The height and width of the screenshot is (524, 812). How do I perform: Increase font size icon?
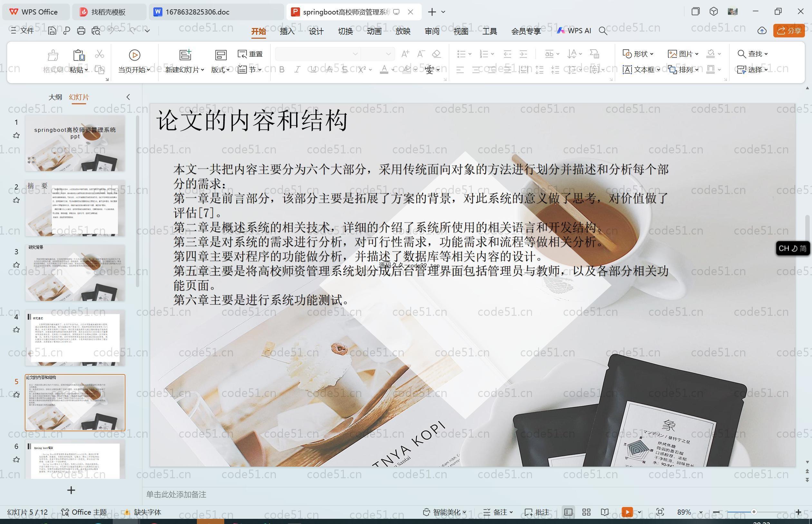[x=405, y=54]
